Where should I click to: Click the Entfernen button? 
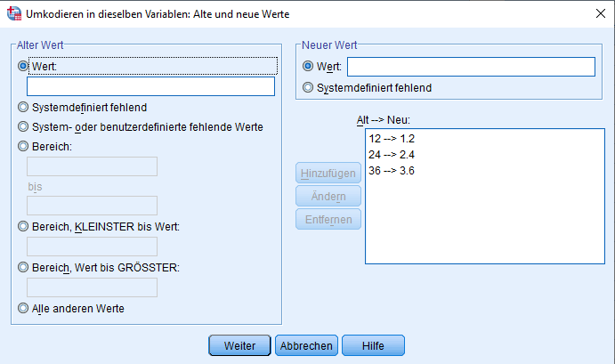(328, 219)
